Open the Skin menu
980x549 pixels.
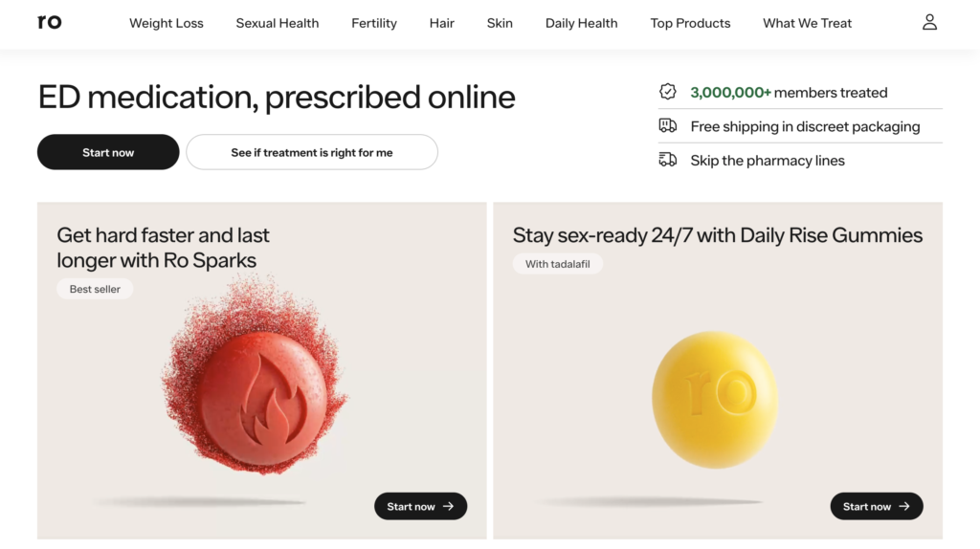tap(500, 23)
